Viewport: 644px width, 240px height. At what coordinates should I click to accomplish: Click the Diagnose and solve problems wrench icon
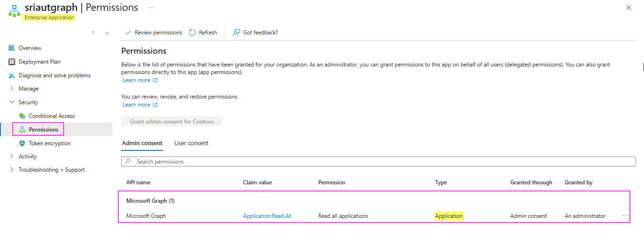coord(12,75)
